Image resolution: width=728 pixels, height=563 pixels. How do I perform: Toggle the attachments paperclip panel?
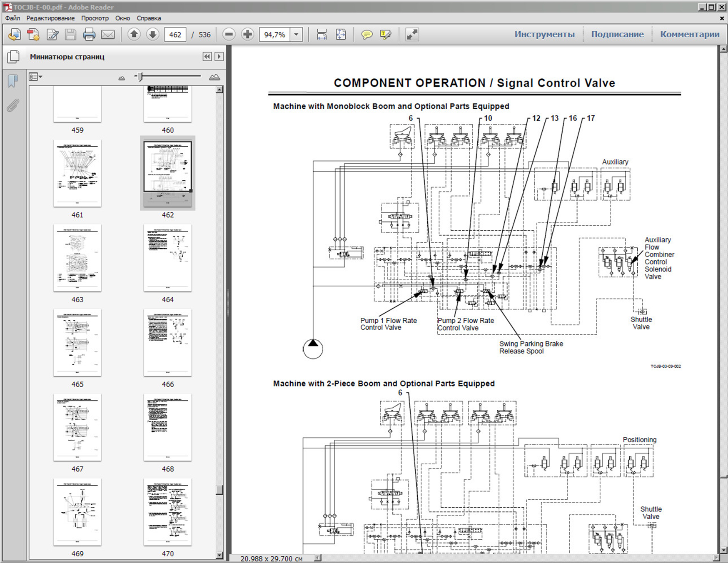(13, 105)
